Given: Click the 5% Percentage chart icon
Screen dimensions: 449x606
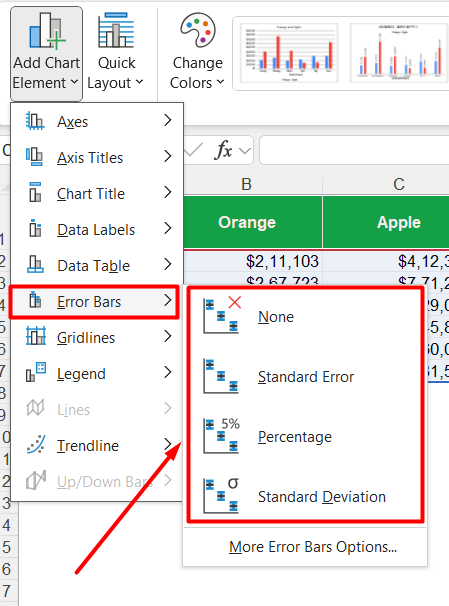Looking at the screenshot, I should 221,436.
